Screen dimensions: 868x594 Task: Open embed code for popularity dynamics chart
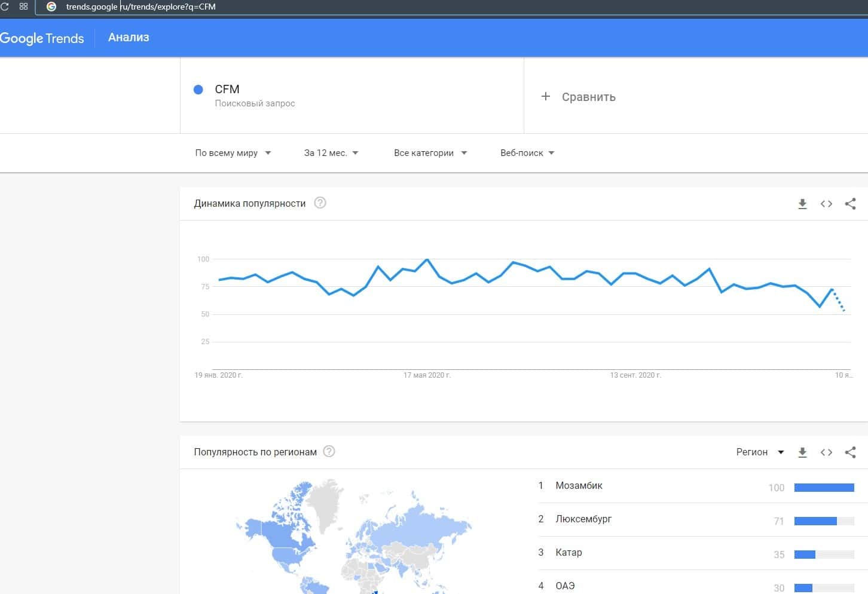(826, 204)
